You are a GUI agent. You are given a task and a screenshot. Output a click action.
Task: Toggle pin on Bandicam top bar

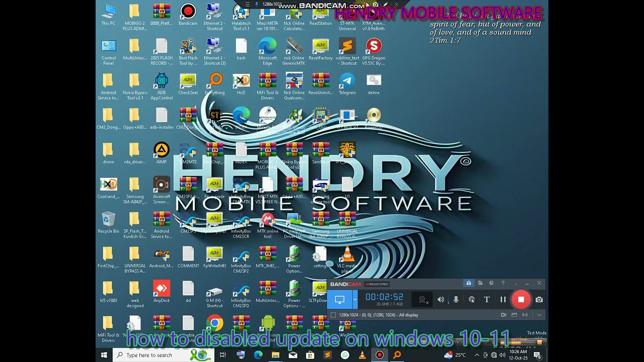coord(258,4)
